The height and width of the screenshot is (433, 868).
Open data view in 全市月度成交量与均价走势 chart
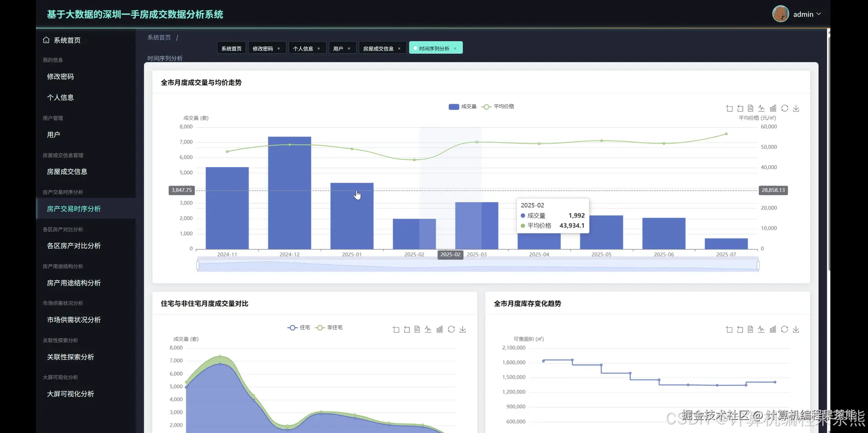(751, 108)
